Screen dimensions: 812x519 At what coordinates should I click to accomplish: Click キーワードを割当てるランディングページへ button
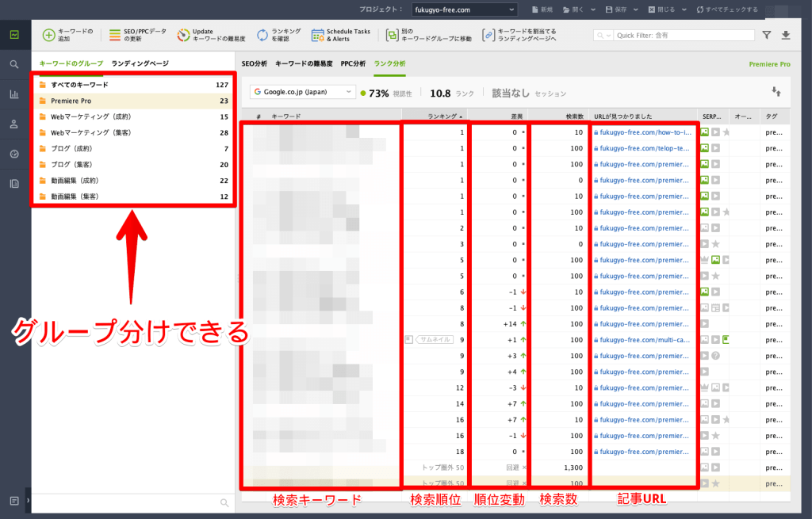pyautogui.click(x=519, y=35)
